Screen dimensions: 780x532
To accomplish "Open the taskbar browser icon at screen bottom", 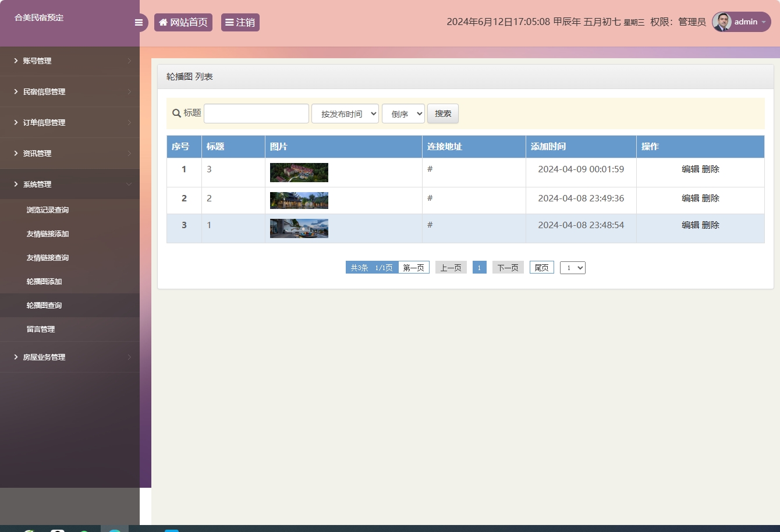I will (x=115, y=529).
